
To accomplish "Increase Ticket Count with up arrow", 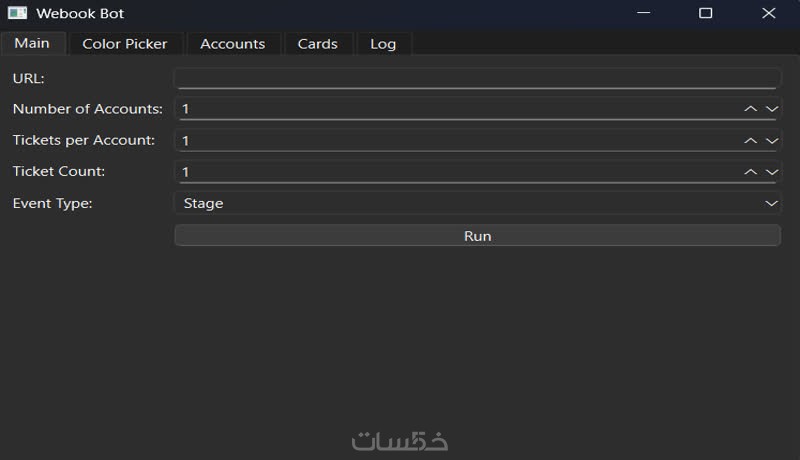I will click(750, 172).
